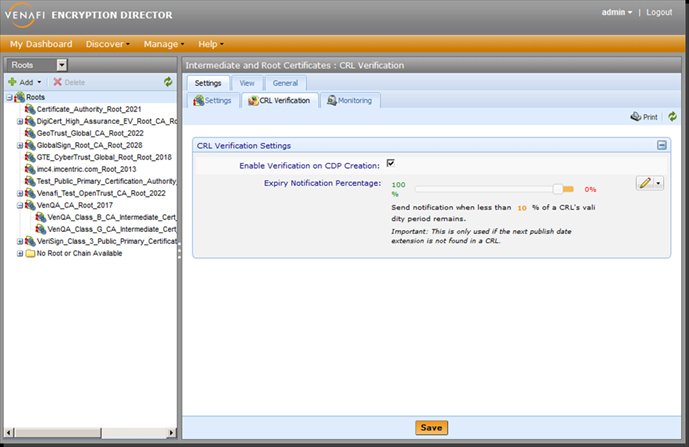Click the VenQA_Class_B intermediate certificate icon

coord(41,217)
